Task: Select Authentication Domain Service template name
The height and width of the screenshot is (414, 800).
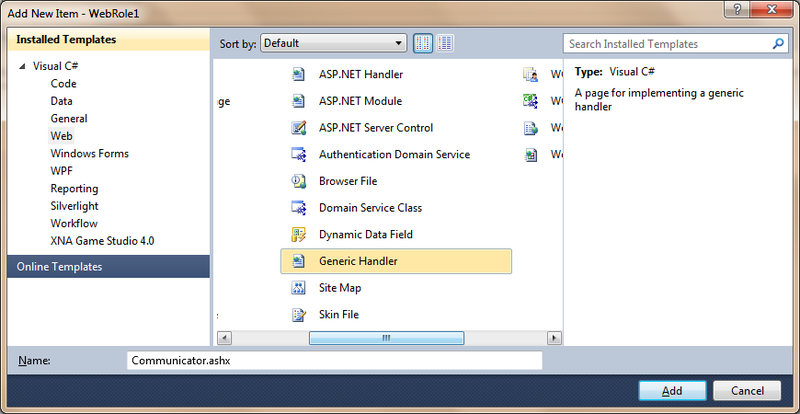Action: (394, 154)
